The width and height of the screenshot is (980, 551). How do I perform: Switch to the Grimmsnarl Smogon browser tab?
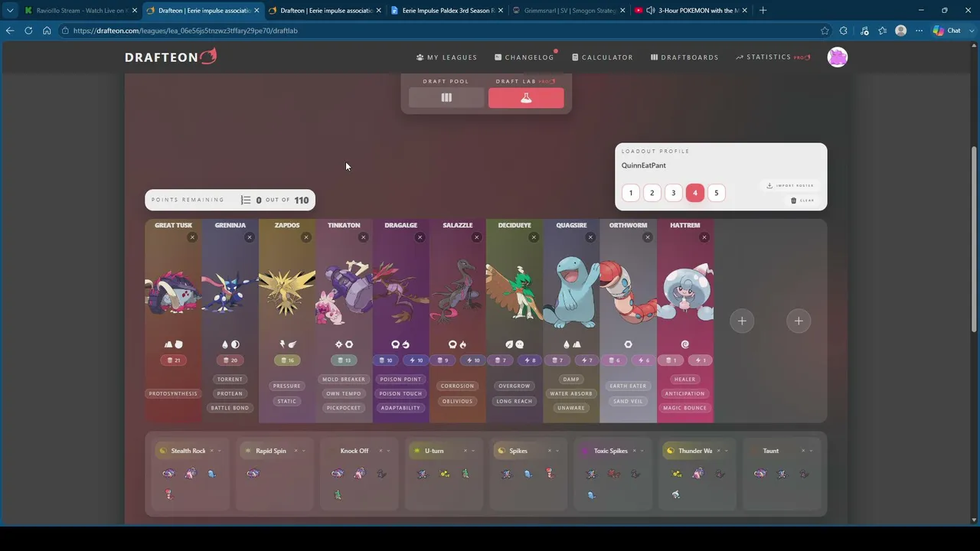pyautogui.click(x=567, y=11)
